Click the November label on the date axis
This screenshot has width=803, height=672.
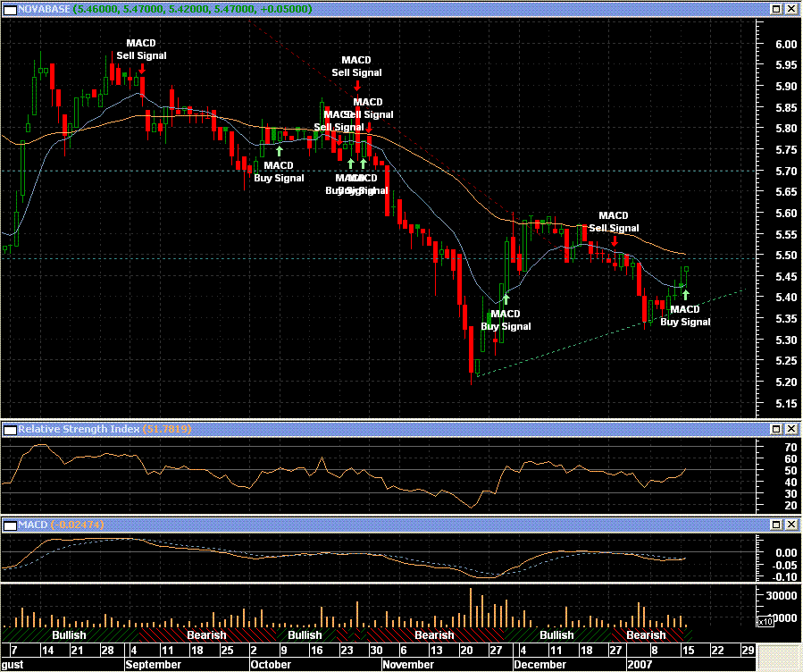click(408, 664)
